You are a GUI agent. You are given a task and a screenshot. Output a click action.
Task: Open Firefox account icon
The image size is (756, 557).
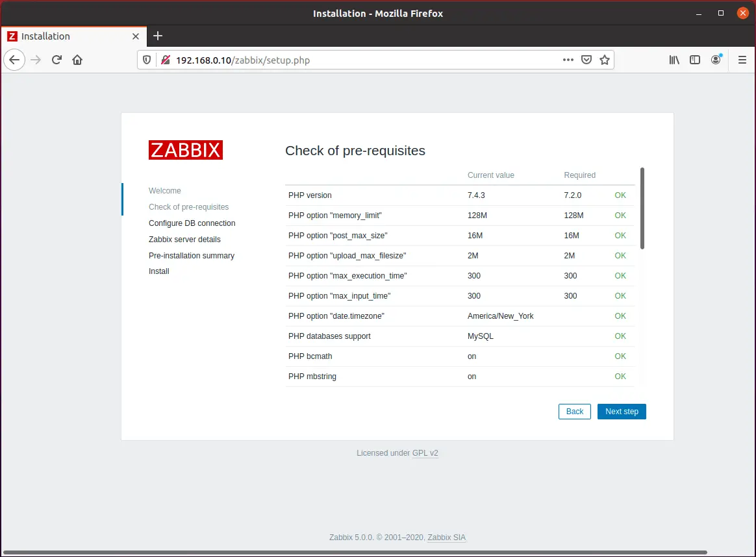pos(716,59)
